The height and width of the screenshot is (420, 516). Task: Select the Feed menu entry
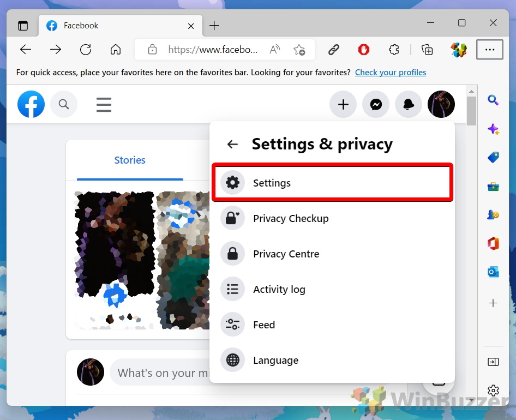[332, 325]
